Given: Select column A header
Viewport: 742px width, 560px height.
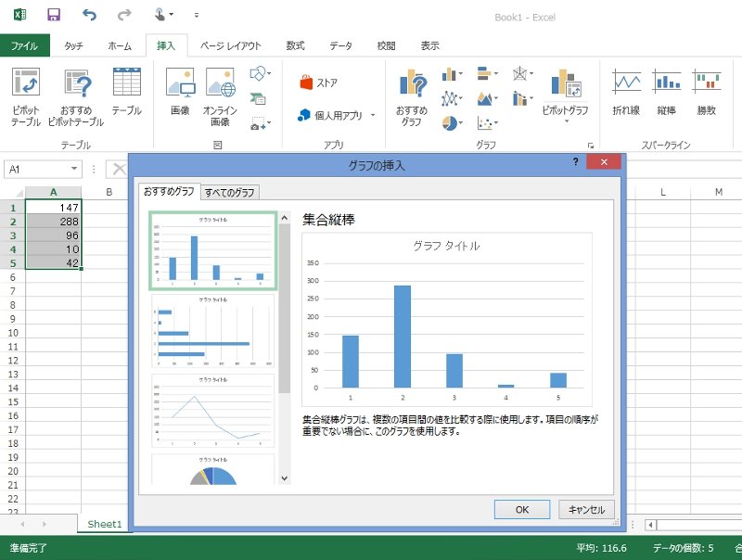Looking at the screenshot, I should click(x=54, y=192).
